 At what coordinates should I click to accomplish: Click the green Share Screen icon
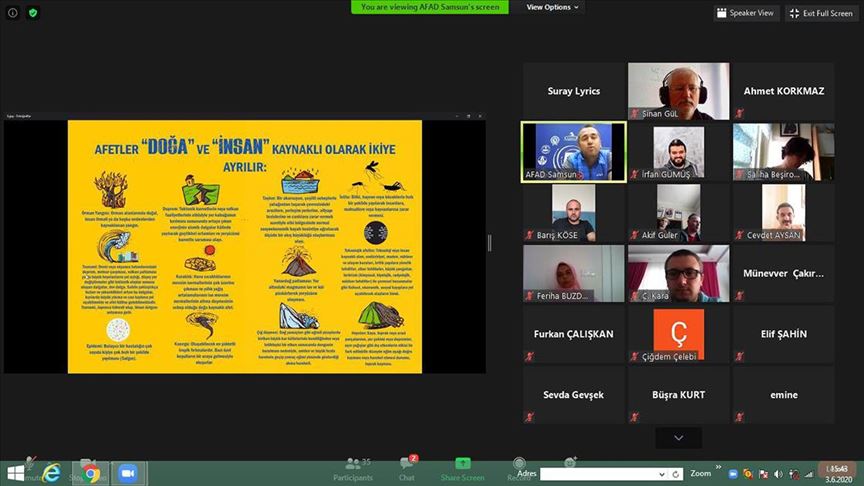pyautogui.click(x=463, y=468)
